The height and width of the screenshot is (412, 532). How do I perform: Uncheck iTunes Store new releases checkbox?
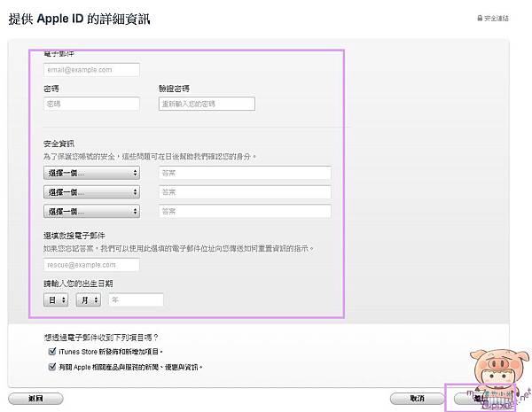(x=52, y=351)
